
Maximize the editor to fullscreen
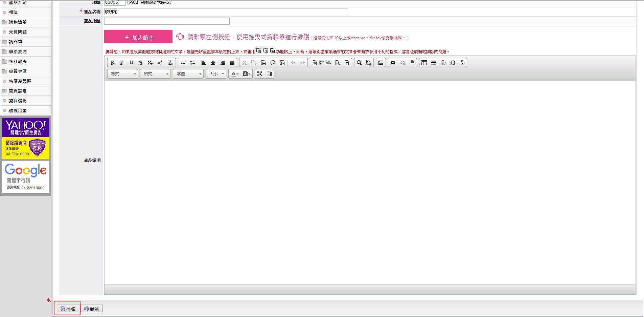(260, 74)
